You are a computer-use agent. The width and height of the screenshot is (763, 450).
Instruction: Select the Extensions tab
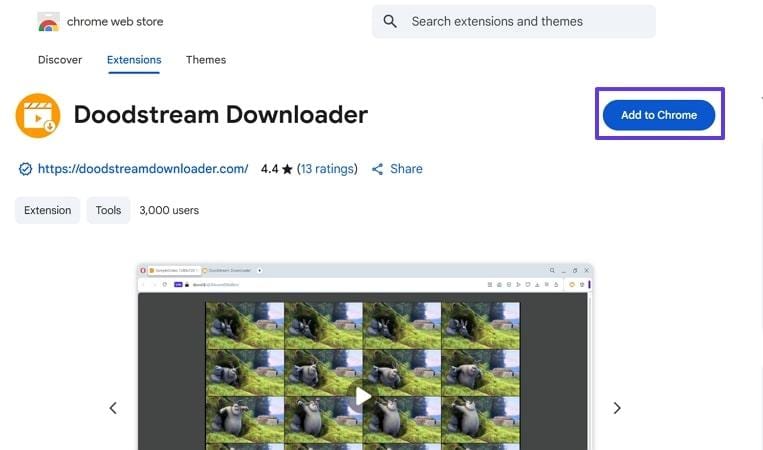[134, 60]
